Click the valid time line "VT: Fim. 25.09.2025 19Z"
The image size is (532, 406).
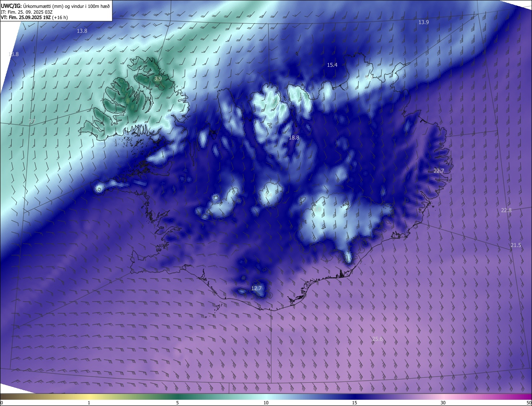tap(26, 18)
